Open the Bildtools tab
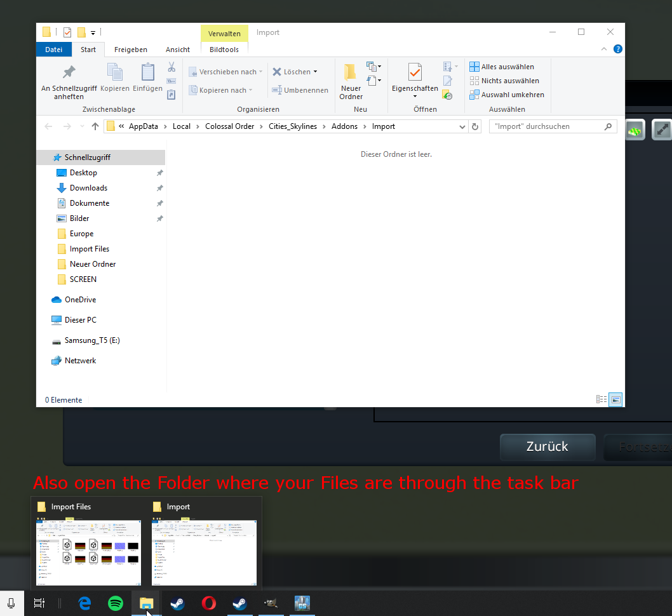The height and width of the screenshot is (616, 672). (x=224, y=50)
